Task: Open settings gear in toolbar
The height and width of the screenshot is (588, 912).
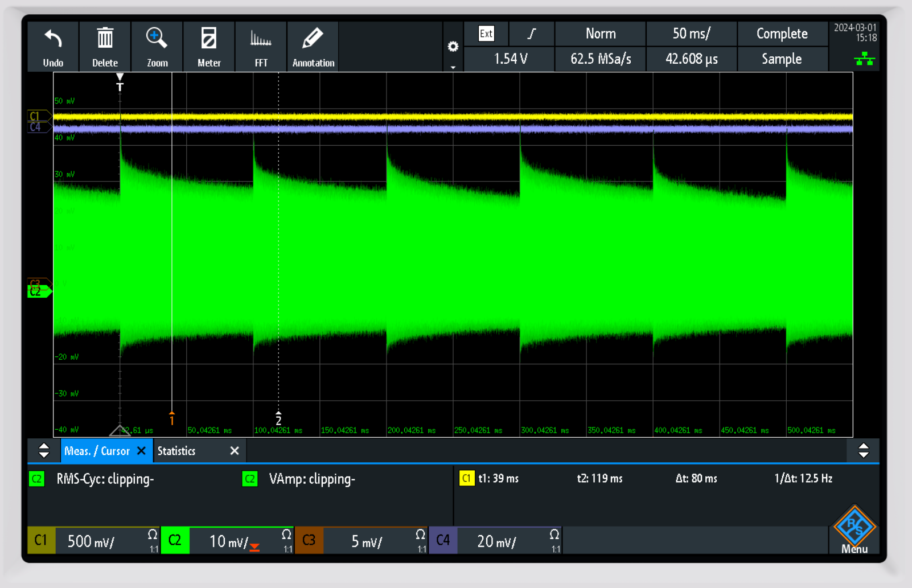Action: click(453, 47)
